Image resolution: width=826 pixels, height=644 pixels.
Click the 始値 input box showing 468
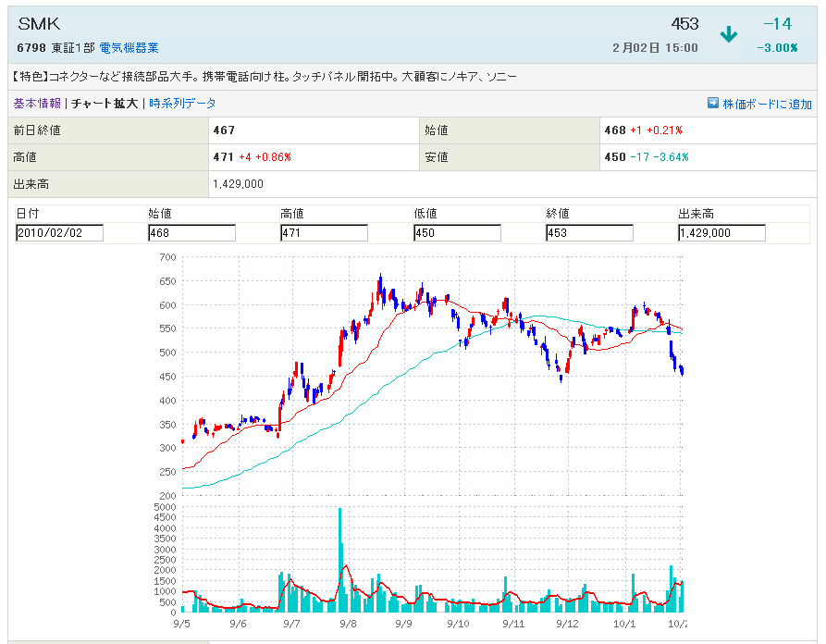tap(191, 233)
